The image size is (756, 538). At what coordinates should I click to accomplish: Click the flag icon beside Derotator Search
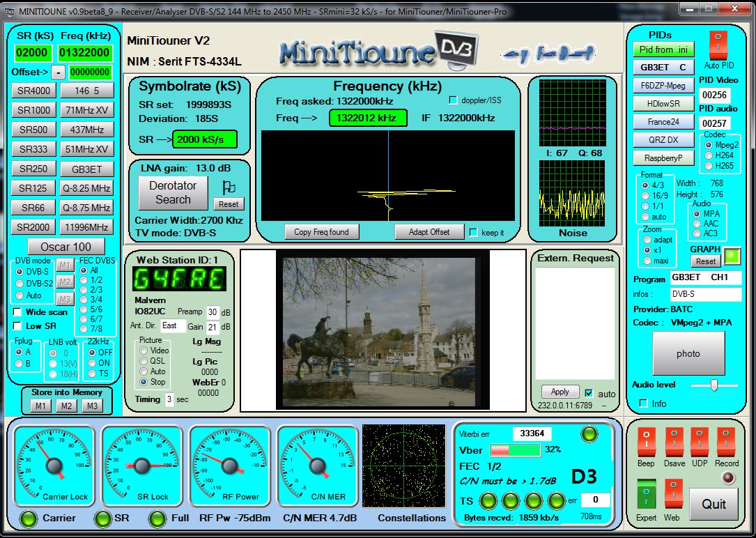229,187
